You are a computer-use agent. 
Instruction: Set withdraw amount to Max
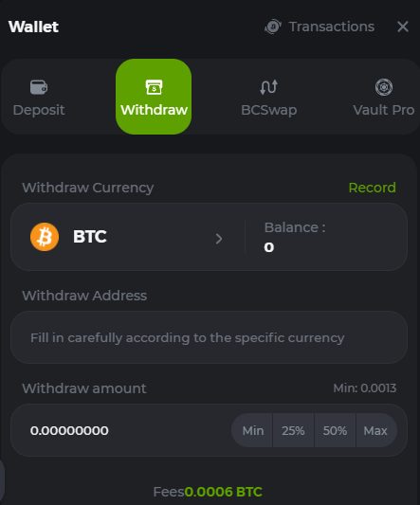click(x=376, y=430)
